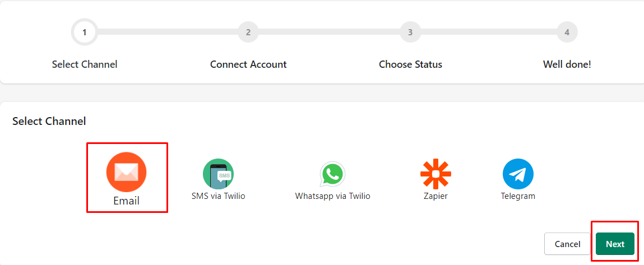Select the orange Email envelope icon
The image size is (644, 265).
click(x=127, y=172)
